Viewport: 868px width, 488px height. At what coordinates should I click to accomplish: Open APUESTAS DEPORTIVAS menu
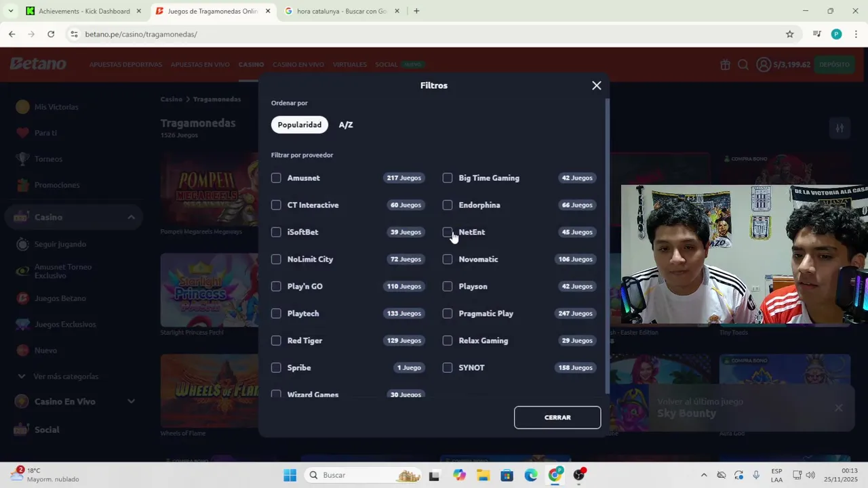(125, 64)
